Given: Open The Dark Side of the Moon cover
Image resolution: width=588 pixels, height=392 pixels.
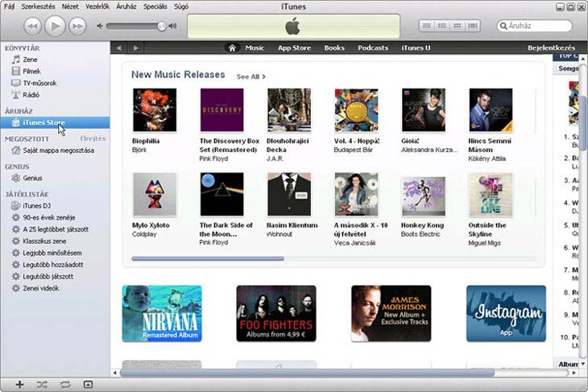Looking at the screenshot, I should click(x=222, y=194).
